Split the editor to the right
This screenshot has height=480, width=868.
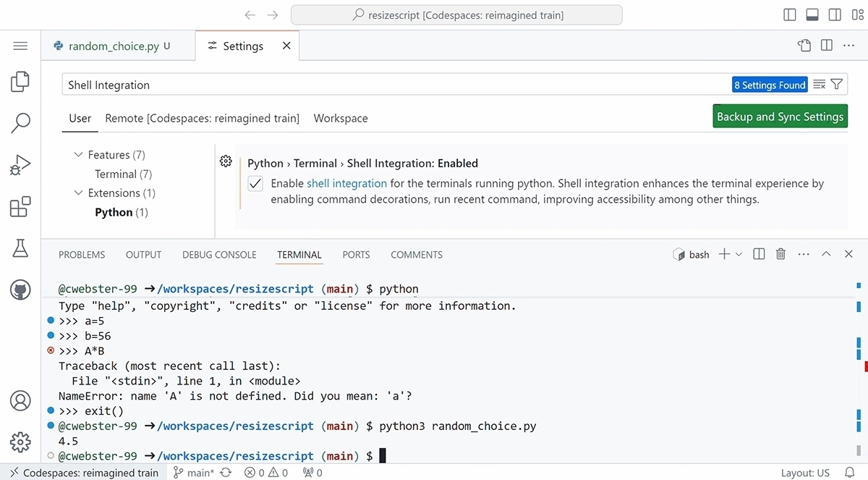click(x=827, y=46)
